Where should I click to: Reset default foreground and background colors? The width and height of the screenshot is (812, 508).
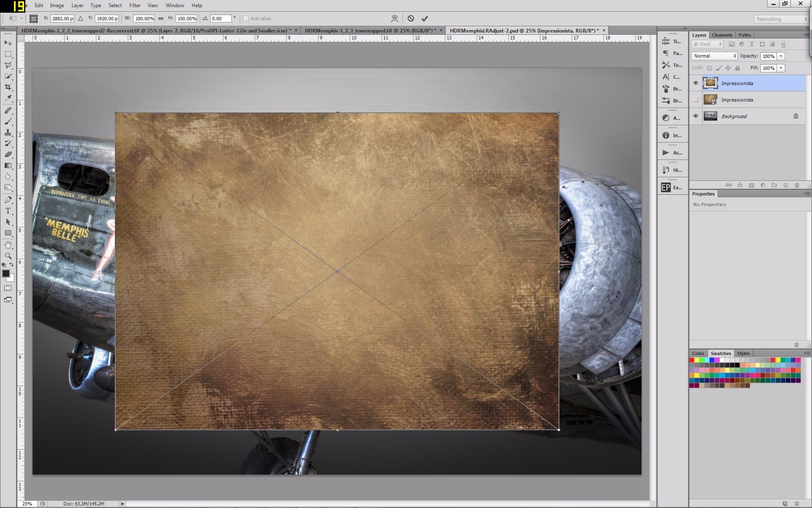[4, 265]
